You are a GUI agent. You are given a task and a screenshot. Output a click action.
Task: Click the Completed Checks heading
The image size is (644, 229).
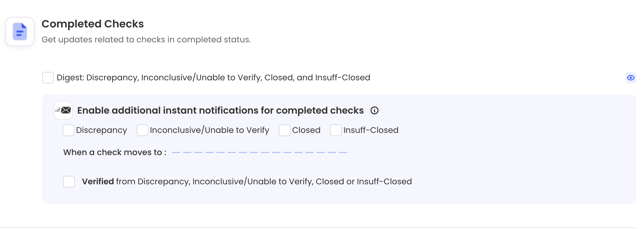click(x=92, y=24)
